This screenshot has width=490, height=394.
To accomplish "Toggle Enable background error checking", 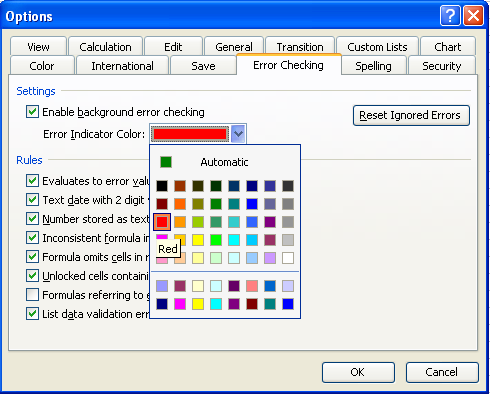I will pos(32,112).
